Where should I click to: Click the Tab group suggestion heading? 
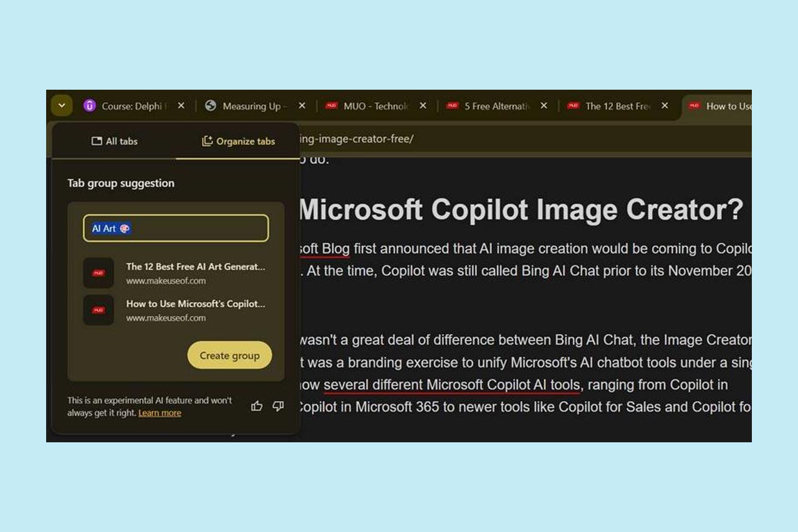click(121, 183)
